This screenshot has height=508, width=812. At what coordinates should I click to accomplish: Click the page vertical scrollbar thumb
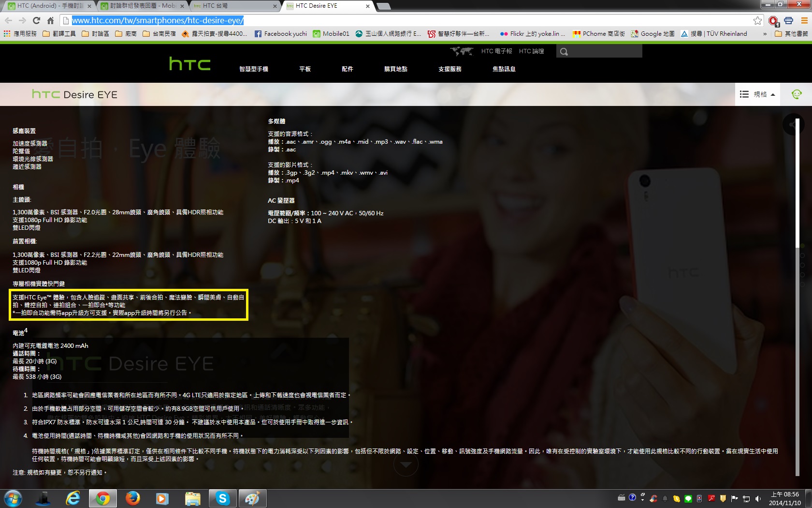797,184
